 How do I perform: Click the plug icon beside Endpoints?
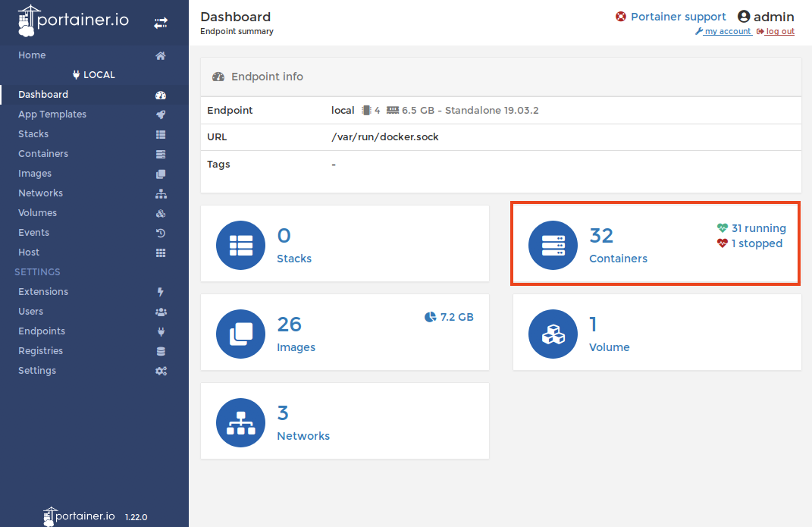[x=161, y=331]
